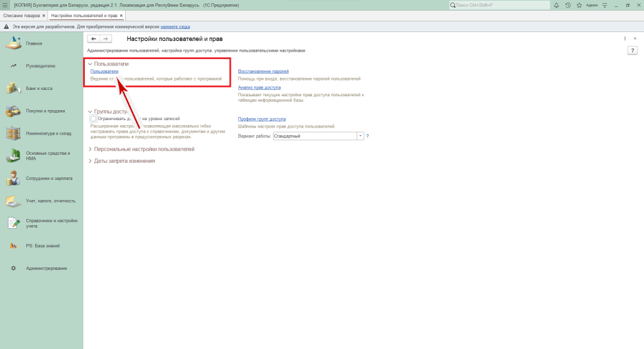The height and width of the screenshot is (349, 644).
Task: Open the help question mark button
Action: pyautogui.click(x=633, y=50)
